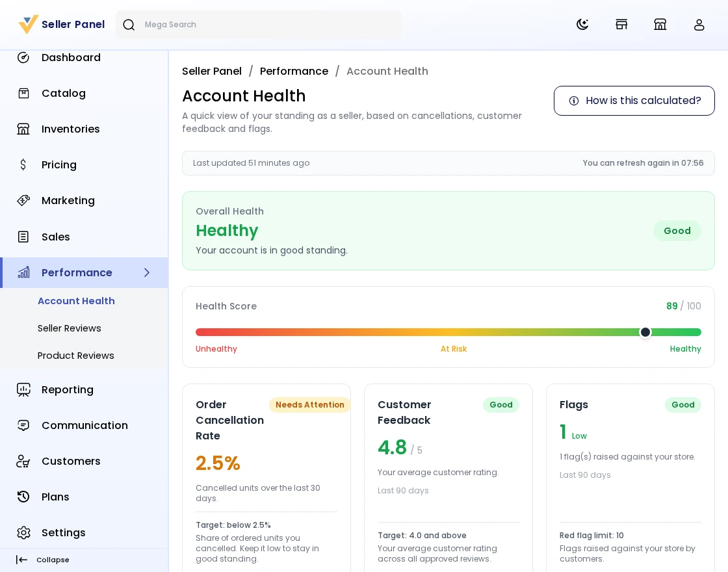The width and height of the screenshot is (728, 572).
Task: Click the Reporting presentation icon
Action: click(x=23, y=389)
